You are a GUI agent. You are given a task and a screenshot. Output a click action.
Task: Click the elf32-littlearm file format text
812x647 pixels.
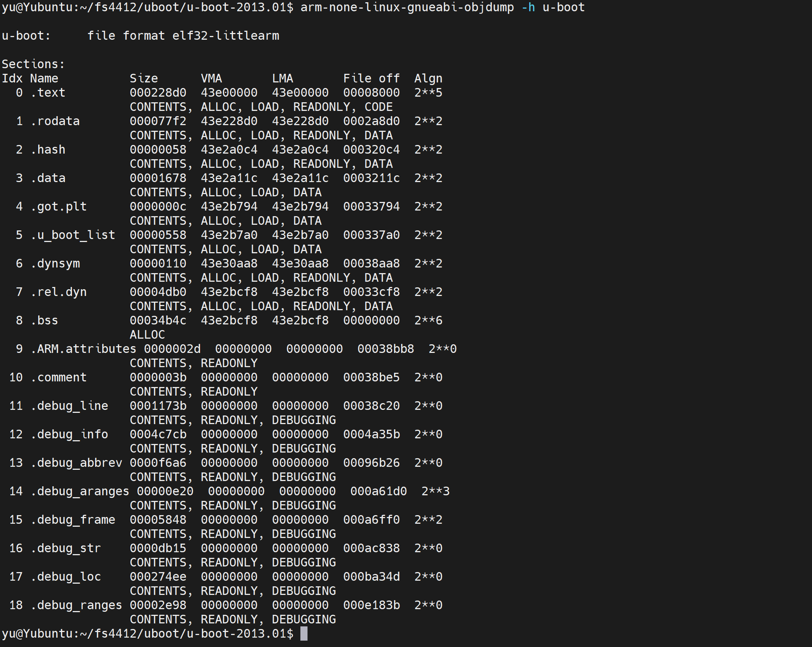[225, 36]
